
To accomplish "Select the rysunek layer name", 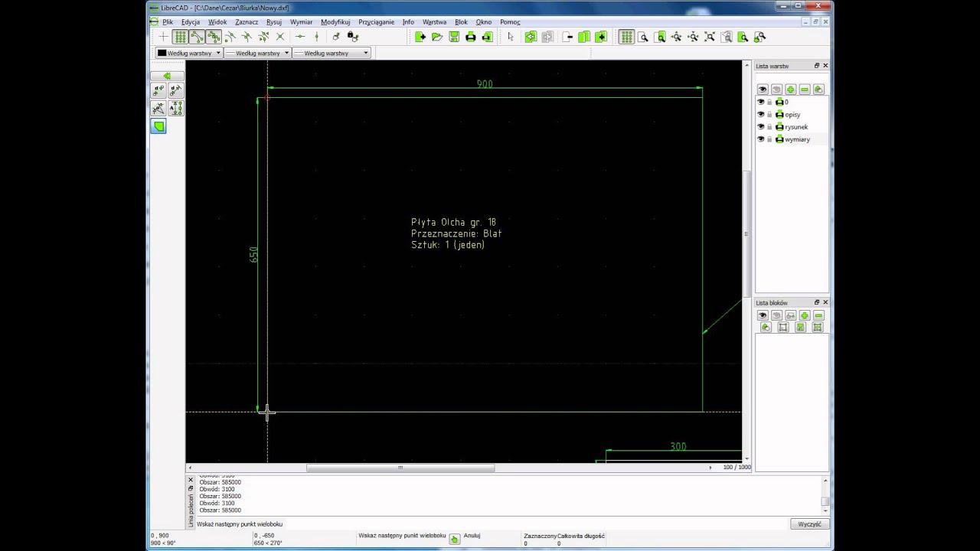I will click(796, 127).
